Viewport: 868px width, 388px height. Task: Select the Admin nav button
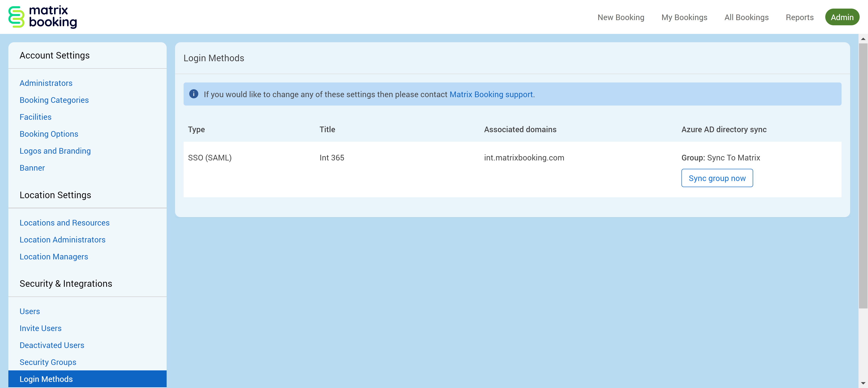coord(842,17)
